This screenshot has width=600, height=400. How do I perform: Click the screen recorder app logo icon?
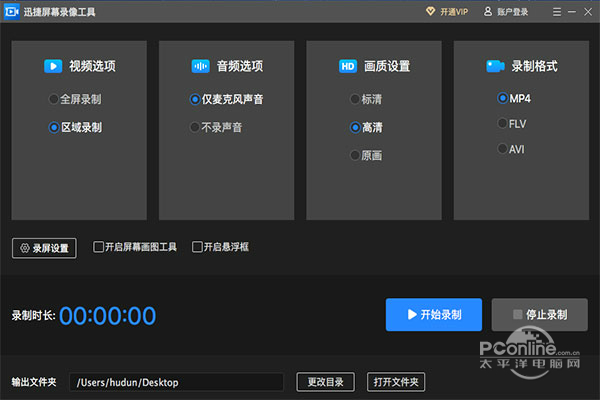point(11,12)
